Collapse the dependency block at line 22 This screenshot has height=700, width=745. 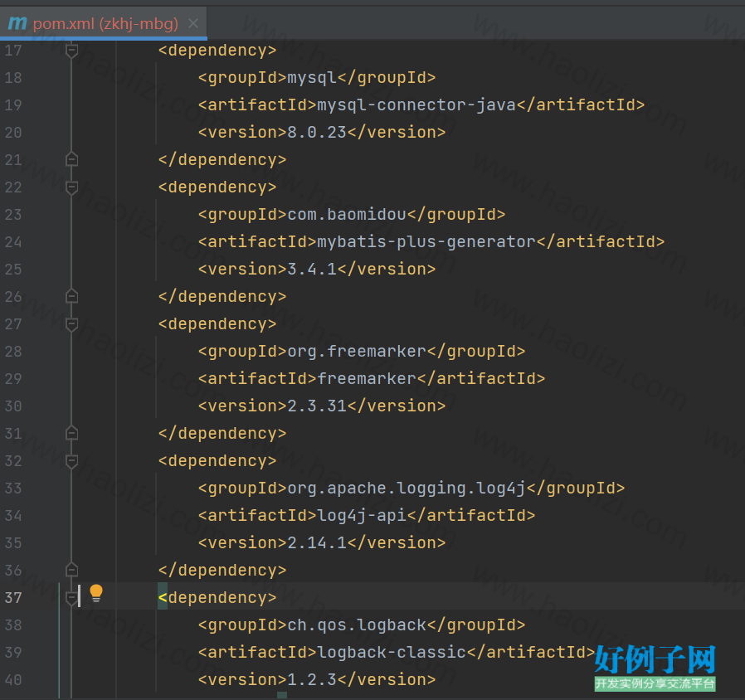71,187
